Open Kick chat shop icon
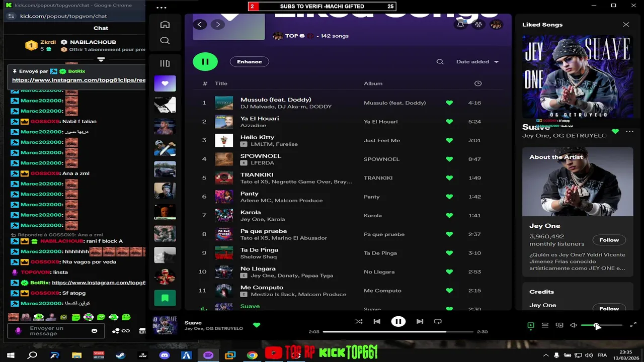The height and width of the screenshot is (362, 644). click(x=142, y=331)
